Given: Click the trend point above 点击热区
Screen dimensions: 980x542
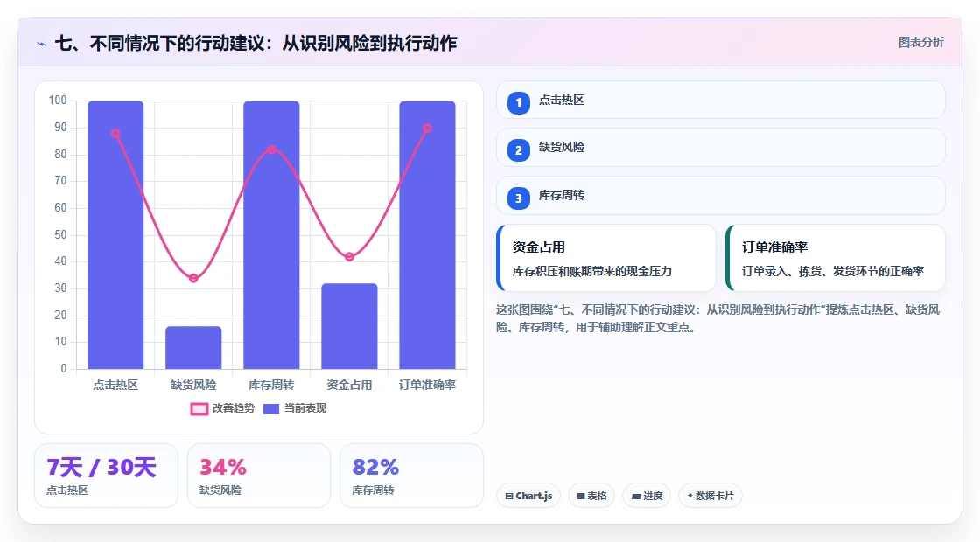Looking at the screenshot, I should tap(115, 134).
